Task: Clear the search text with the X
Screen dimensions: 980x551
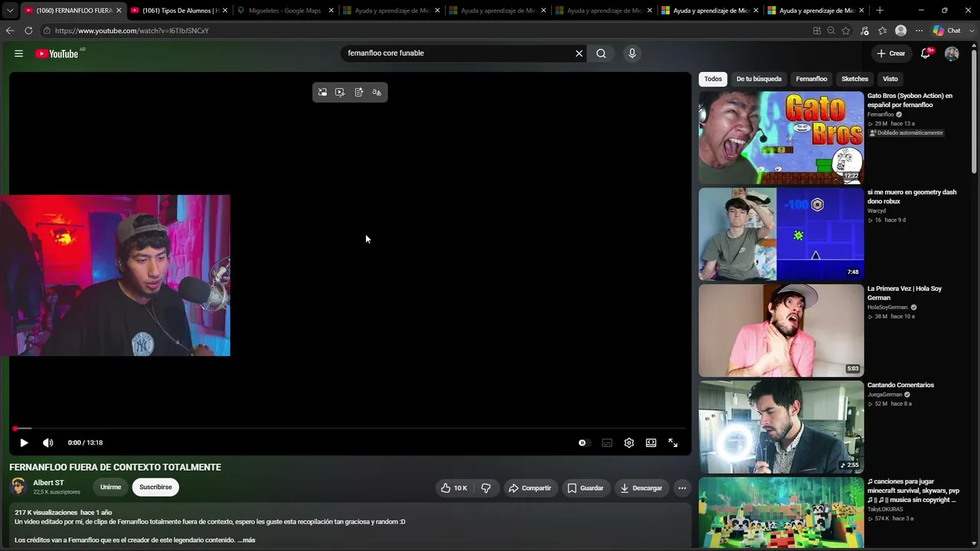Action: [579, 54]
